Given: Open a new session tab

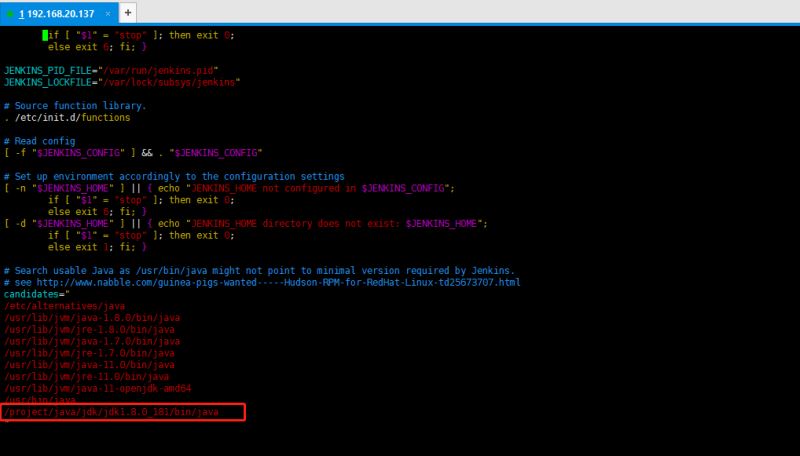Looking at the screenshot, I should pyautogui.click(x=128, y=12).
